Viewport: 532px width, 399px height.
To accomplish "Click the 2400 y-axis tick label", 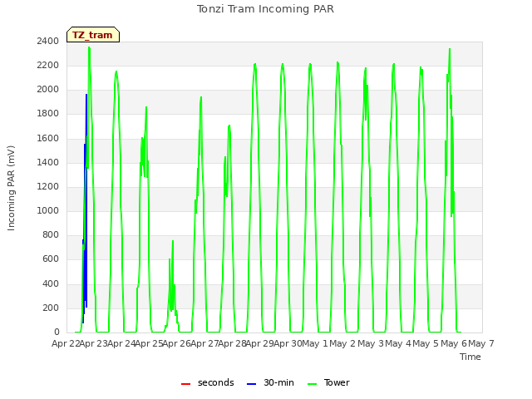I will tap(48, 41).
